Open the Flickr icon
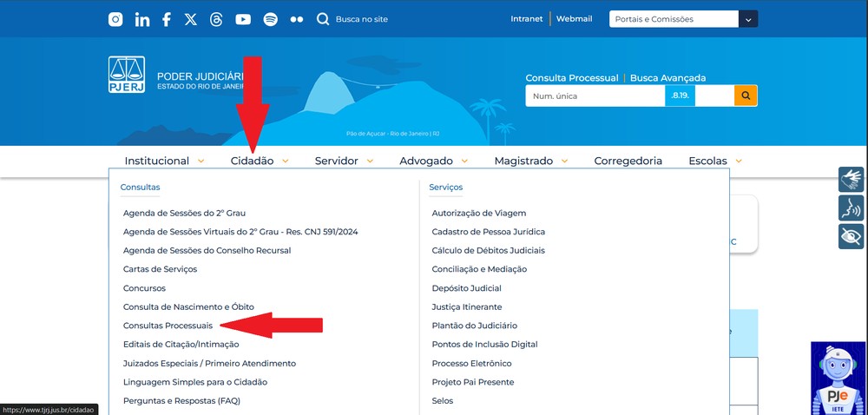The height and width of the screenshot is (415, 868). point(297,19)
